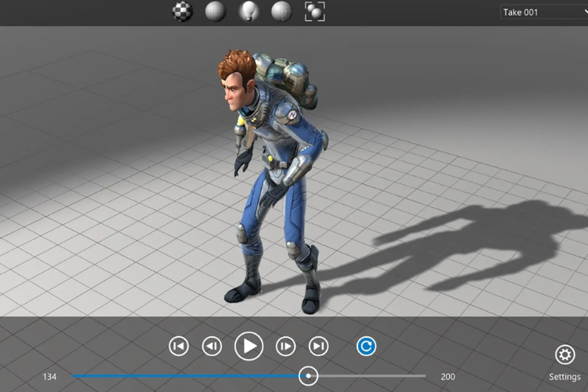Viewport: 588px width, 392px height.
Task: Enable the wireframe sphere display icon
Action: (281, 12)
